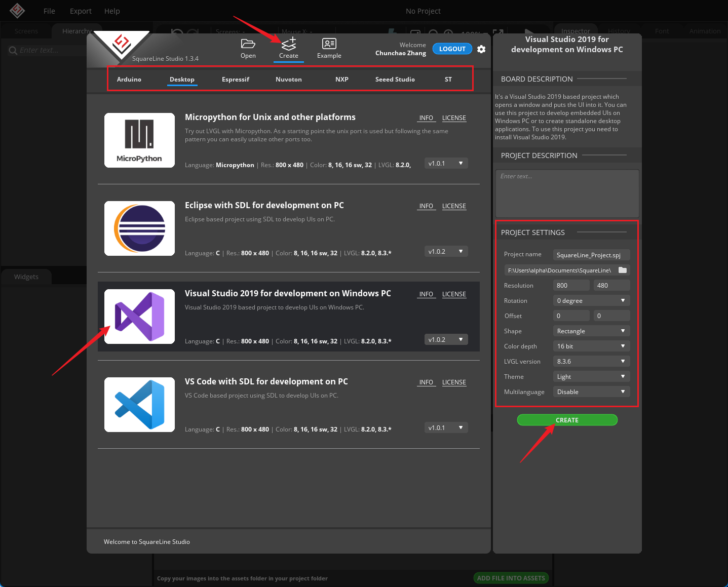Open the Shape dropdown
The height and width of the screenshot is (587, 728).
tap(591, 331)
